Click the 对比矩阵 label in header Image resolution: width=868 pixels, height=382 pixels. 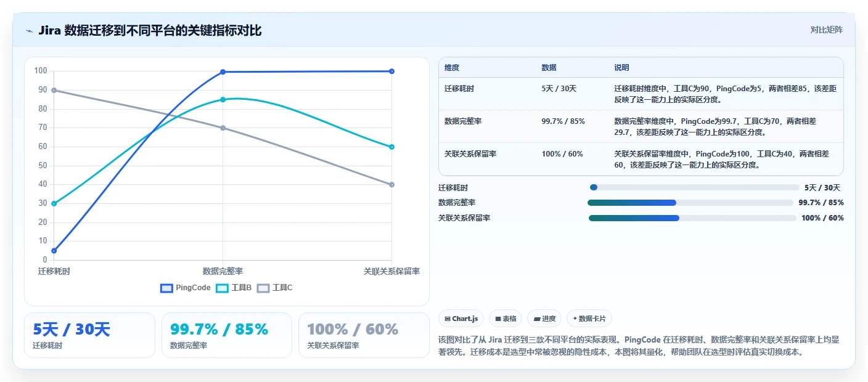[826, 30]
